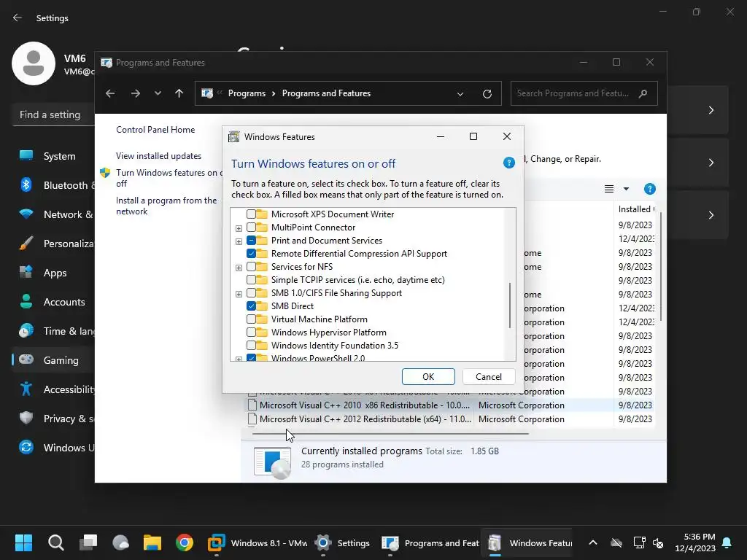Switch to Windows 8.1 VMware taskbar item
This screenshot has height=560, width=747.
pos(258,542)
